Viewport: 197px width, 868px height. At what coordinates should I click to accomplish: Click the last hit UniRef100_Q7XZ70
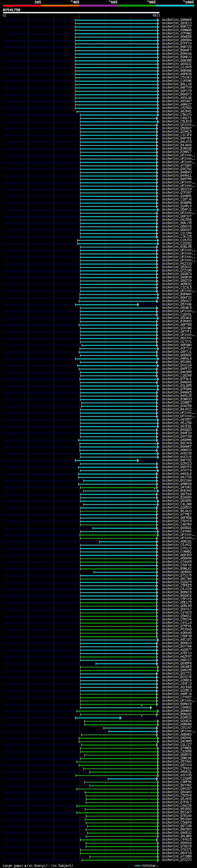pyautogui.click(x=177, y=860)
